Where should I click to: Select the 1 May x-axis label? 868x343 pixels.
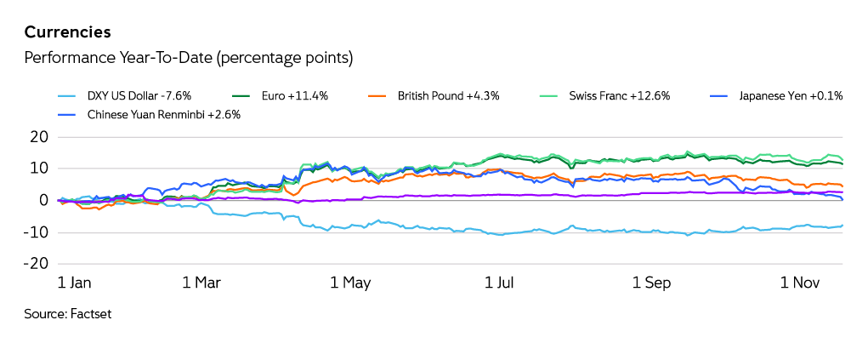(350, 282)
